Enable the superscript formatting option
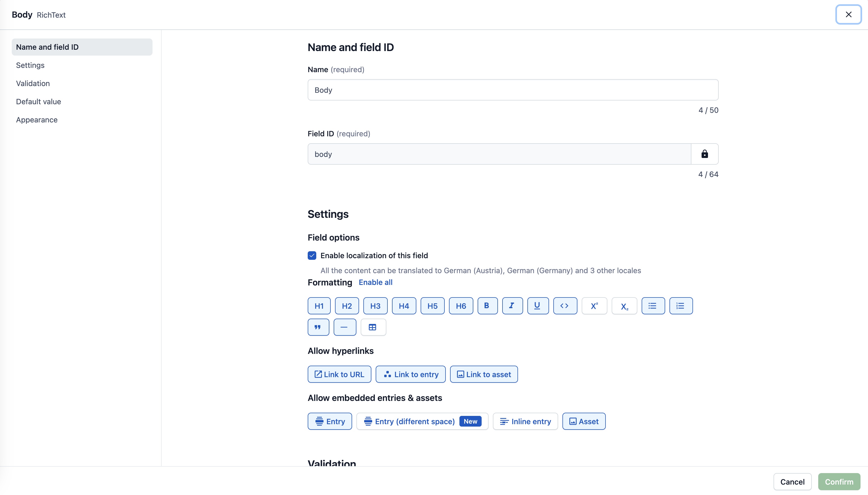Viewport: 868px width, 495px height. (594, 306)
